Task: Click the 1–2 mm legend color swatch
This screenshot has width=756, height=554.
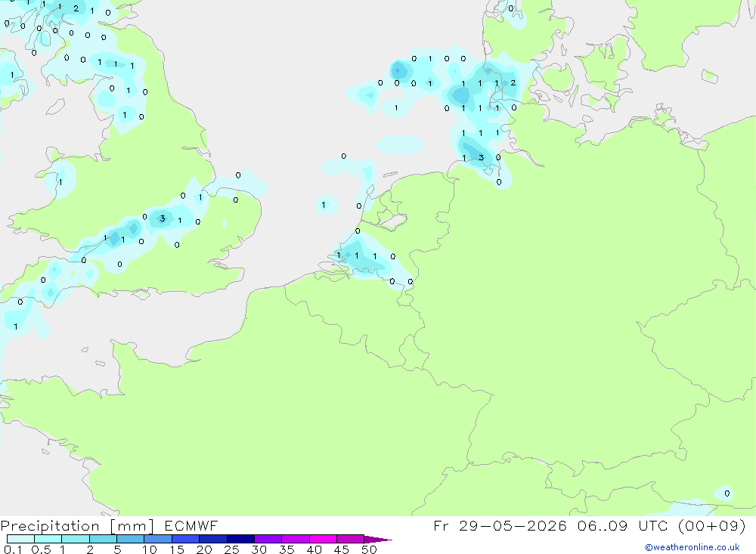Action: pos(76,539)
